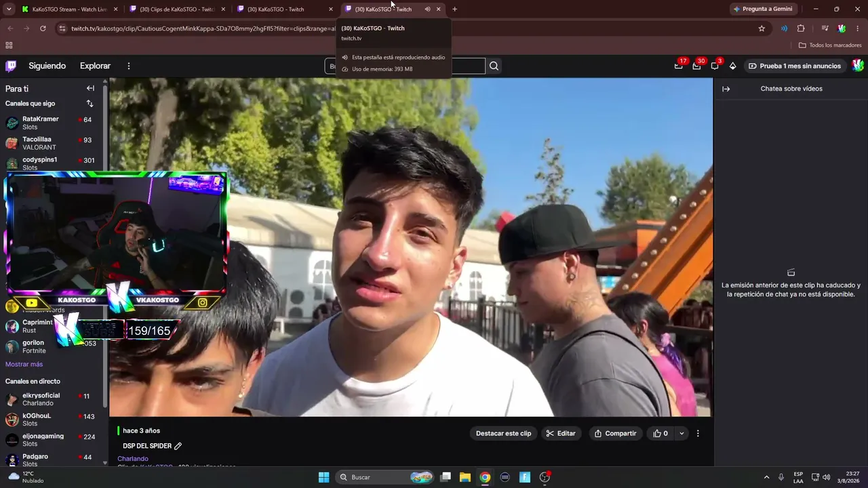Collapse the chat panel arrow

point(726,89)
